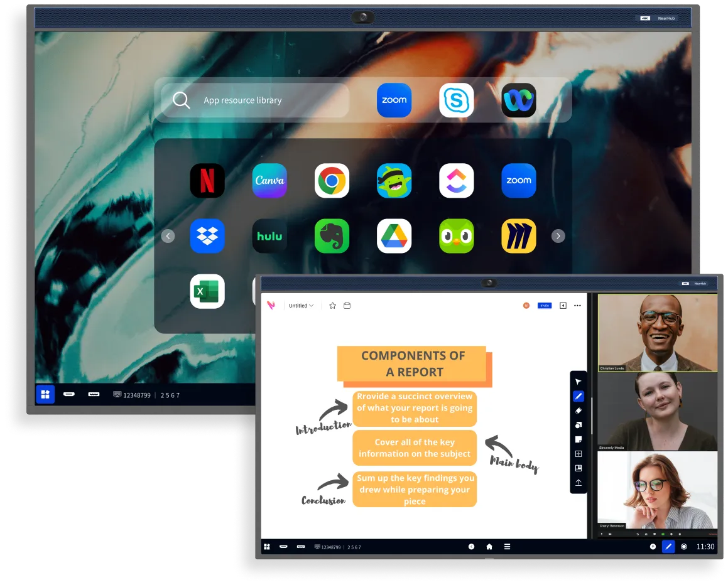Click the App resource library search field
This screenshot has height=585, width=728.
(x=254, y=100)
